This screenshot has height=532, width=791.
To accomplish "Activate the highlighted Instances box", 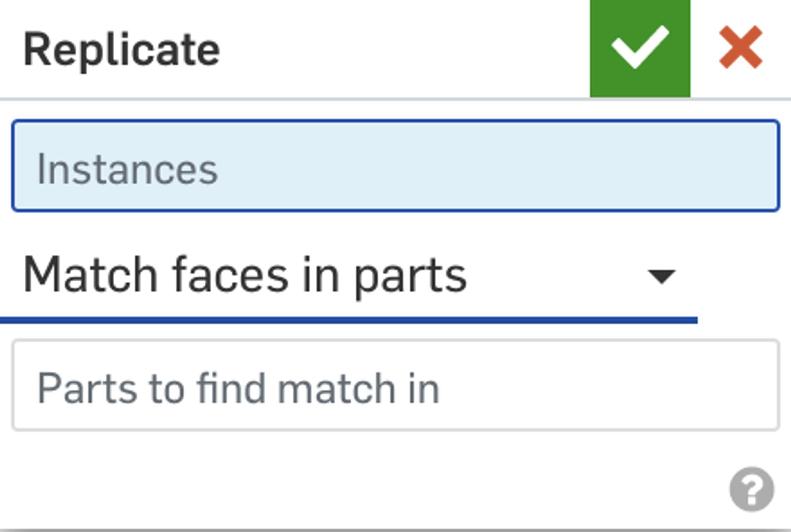I will [395, 166].
